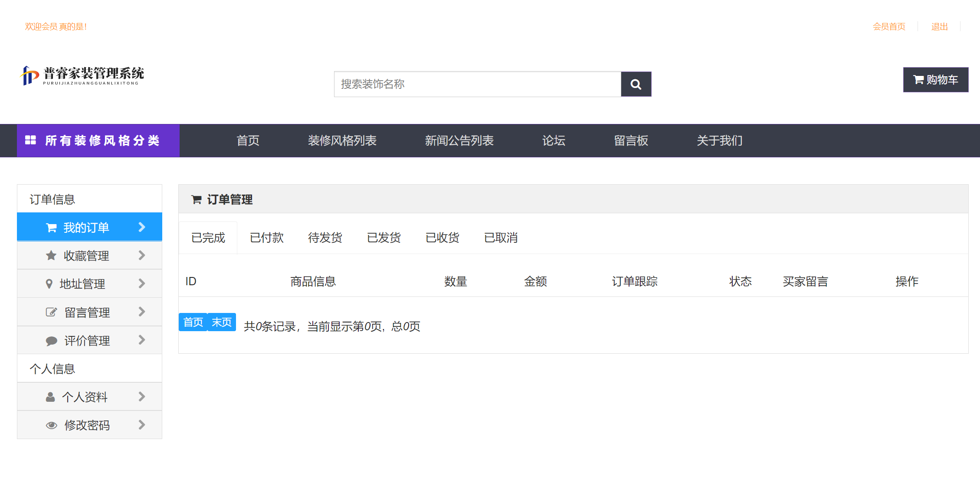Click the location pin icon beside 地址管理
Viewport: 980px width, 482px height.
click(x=51, y=283)
